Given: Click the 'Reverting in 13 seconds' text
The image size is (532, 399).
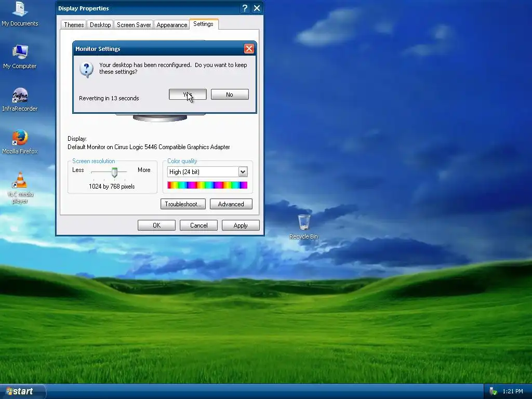Looking at the screenshot, I should coord(109,98).
